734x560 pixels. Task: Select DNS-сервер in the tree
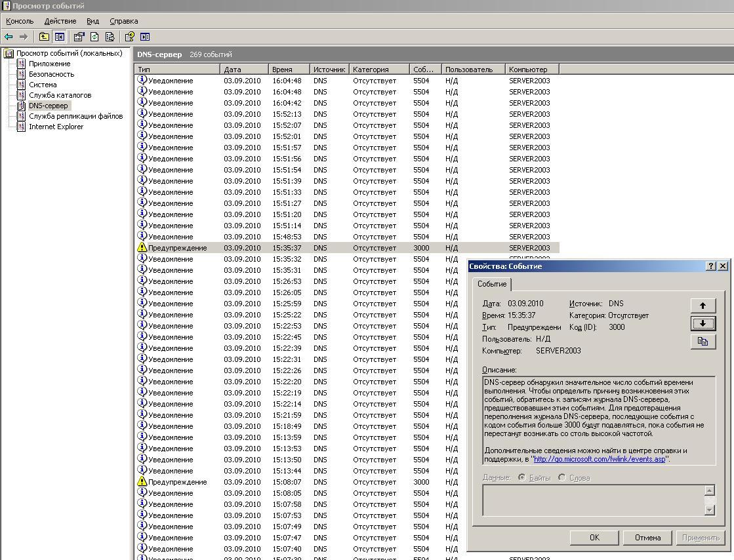click(49, 106)
